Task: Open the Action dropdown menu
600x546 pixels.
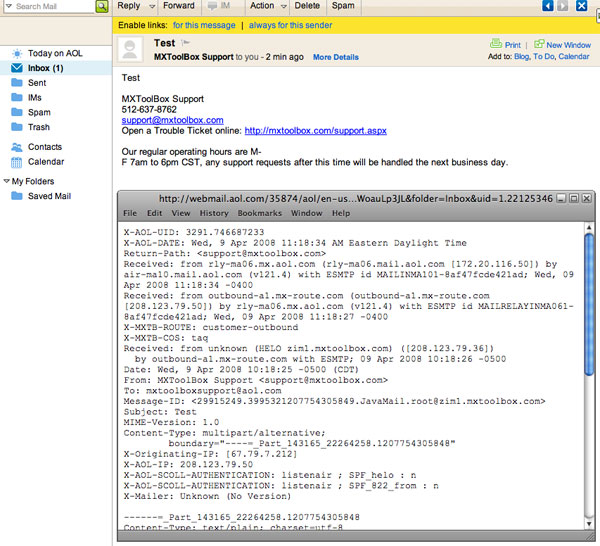Action: coord(266,6)
